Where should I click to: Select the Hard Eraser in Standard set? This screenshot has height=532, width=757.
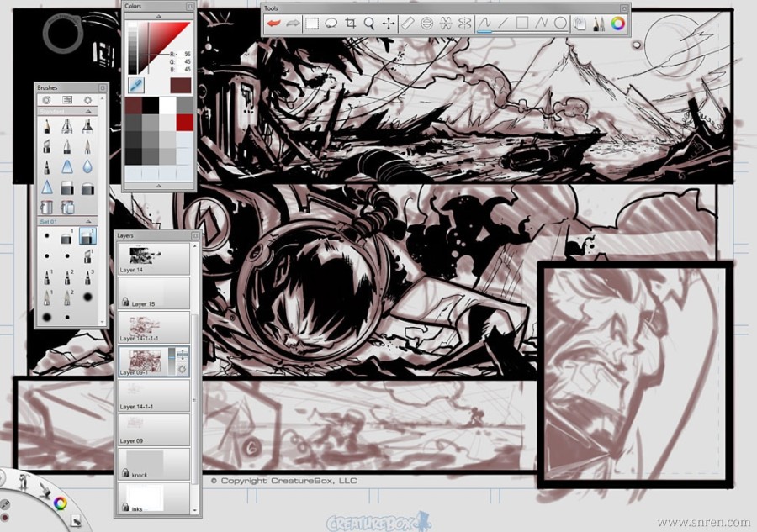(x=67, y=187)
